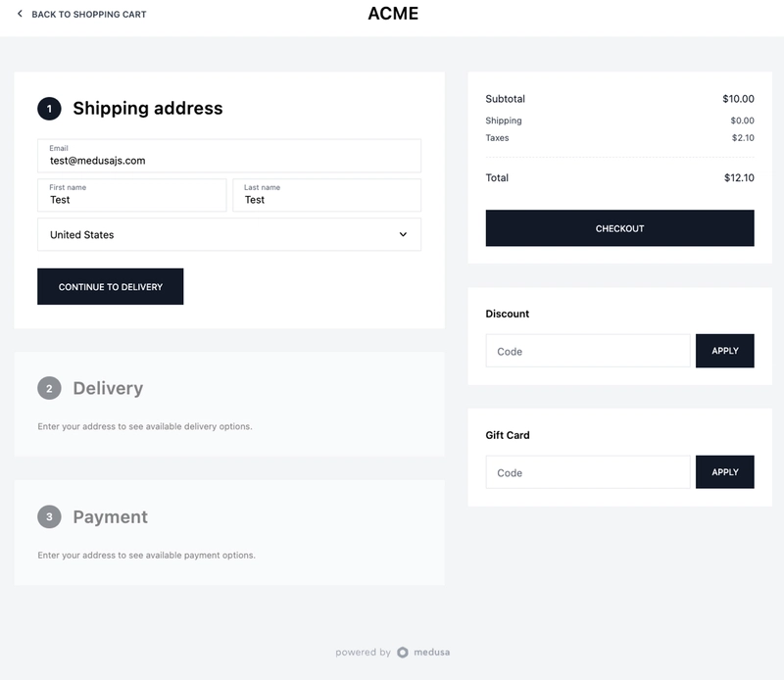The width and height of the screenshot is (784, 680).
Task: Focus the First name field
Action: click(132, 195)
